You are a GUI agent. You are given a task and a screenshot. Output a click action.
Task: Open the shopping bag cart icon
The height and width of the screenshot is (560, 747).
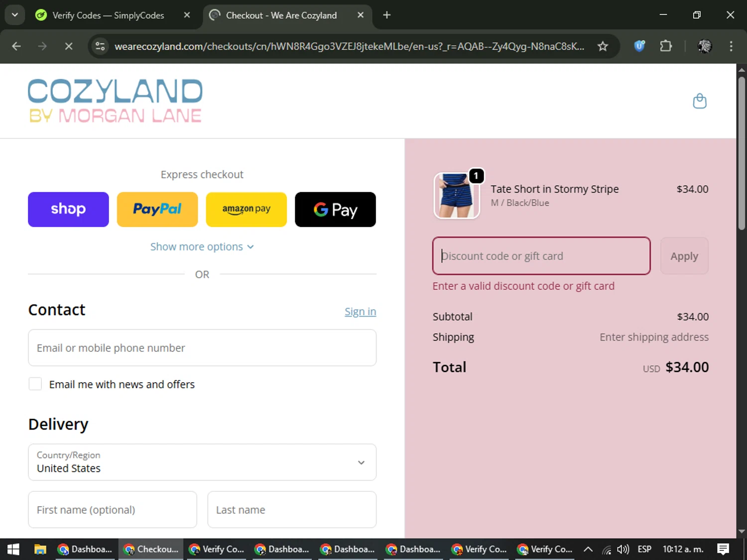[700, 101]
